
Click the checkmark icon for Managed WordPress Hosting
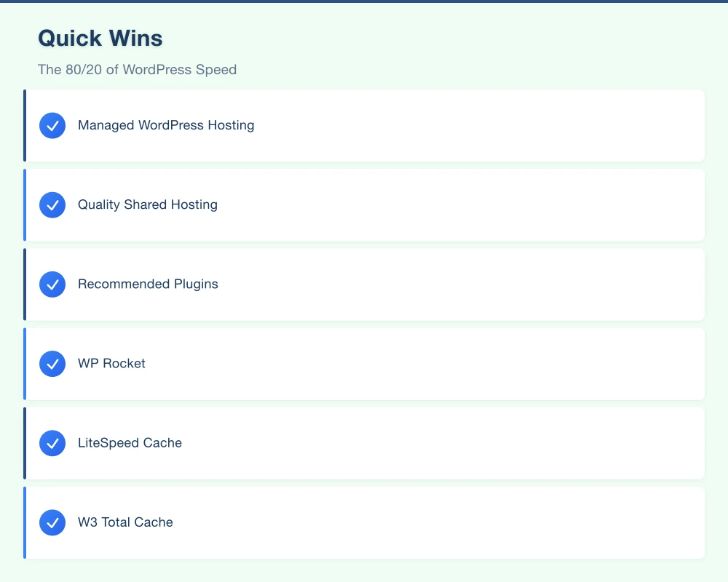[x=52, y=125]
